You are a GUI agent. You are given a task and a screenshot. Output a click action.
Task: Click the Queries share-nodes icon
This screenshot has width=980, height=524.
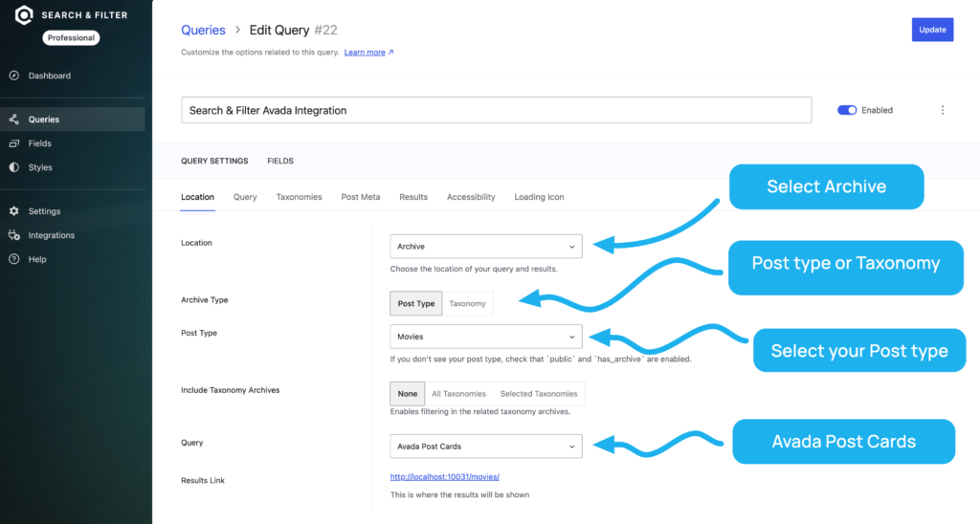pos(13,120)
